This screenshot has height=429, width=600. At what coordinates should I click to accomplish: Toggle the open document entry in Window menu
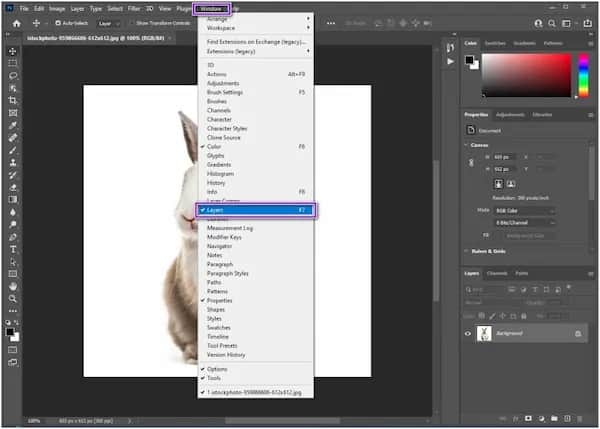[x=256, y=392]
